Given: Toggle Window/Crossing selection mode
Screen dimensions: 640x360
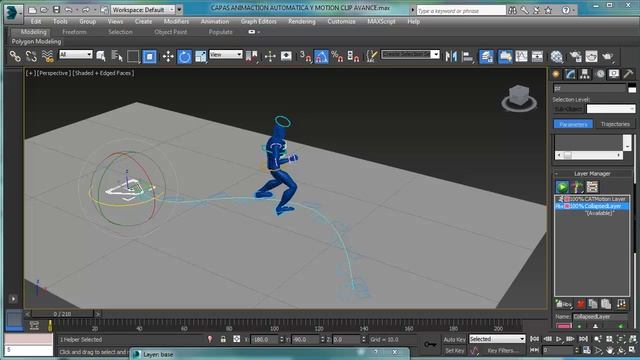Looking at the screenshot, I should coord(149,56).
